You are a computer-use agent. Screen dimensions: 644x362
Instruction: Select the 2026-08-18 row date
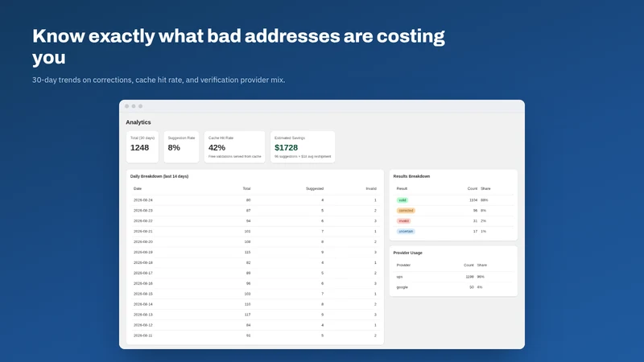(x=143, y=263)
